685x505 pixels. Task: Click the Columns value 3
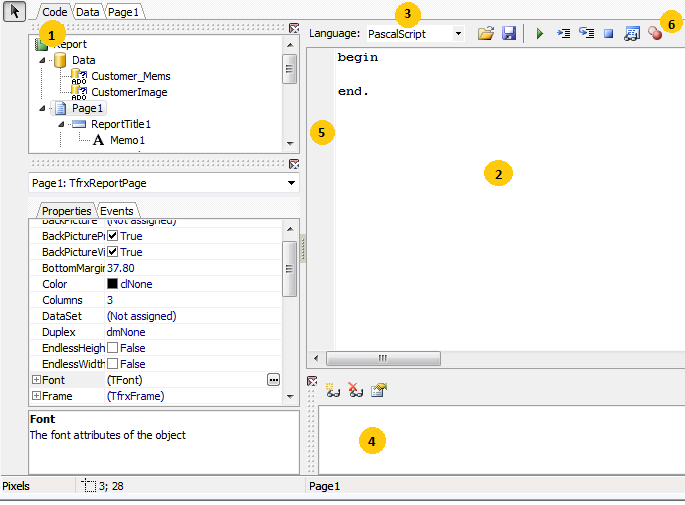tap(110, 300)
